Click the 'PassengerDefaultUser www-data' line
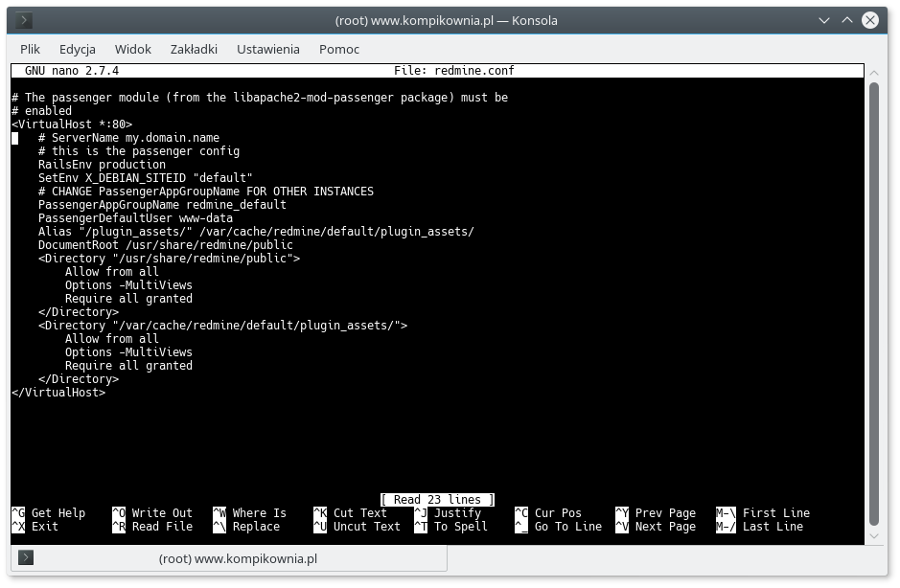 135,218
